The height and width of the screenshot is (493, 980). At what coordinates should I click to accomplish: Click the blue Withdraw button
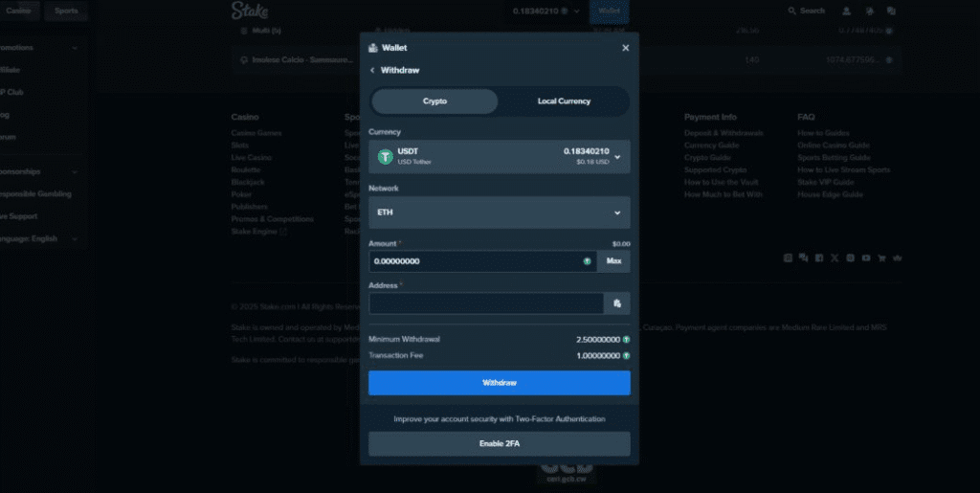click(x=499, y=383)
